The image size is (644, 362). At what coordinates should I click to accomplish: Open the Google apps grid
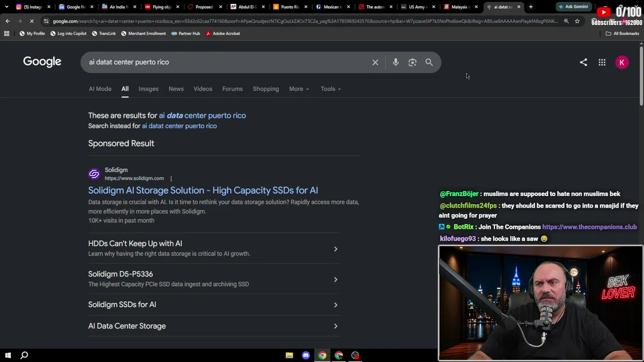[x=602, y=62]
